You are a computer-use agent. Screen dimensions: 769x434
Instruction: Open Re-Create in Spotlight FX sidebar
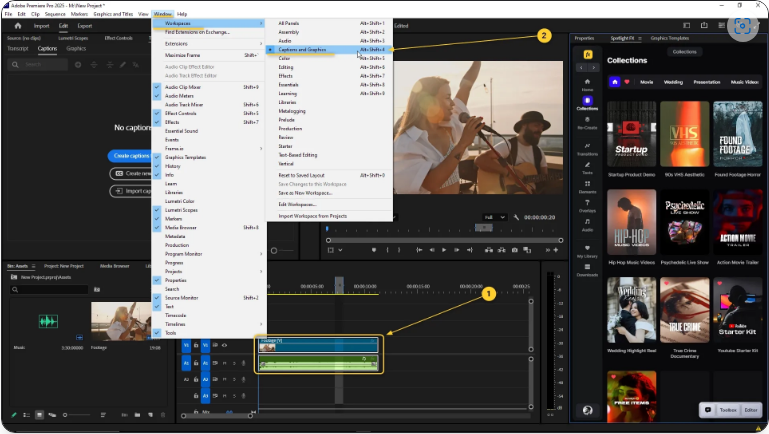587,123
